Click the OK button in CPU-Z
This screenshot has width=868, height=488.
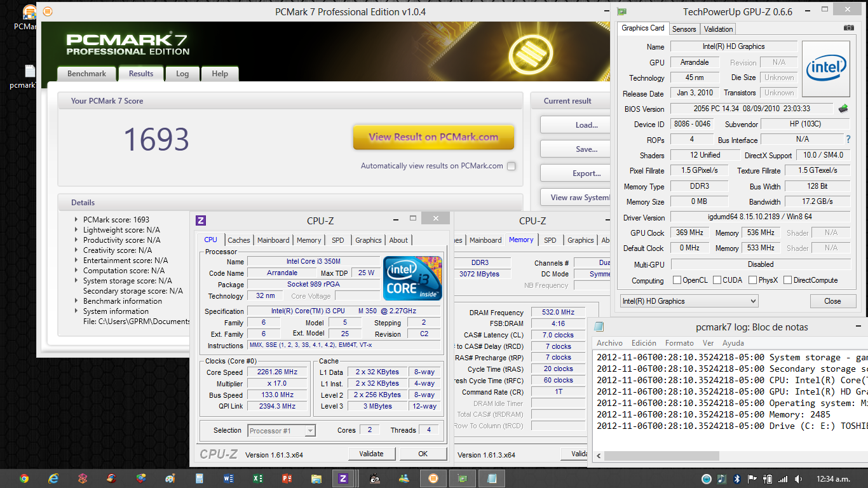pos(423,454)
